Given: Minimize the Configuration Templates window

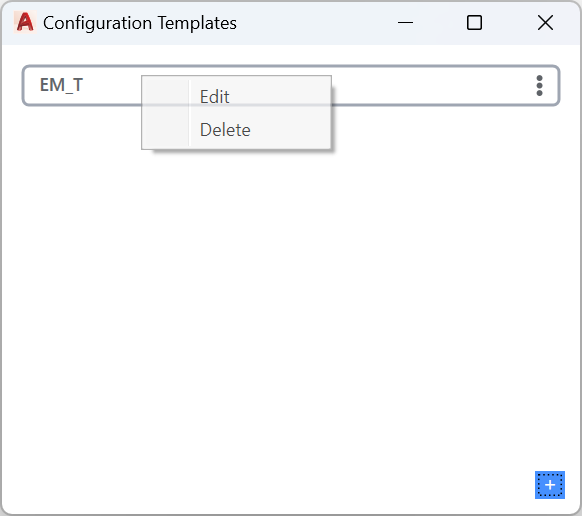Looking at the screenshot, I should pyautogui.click(x=405, y=23).
